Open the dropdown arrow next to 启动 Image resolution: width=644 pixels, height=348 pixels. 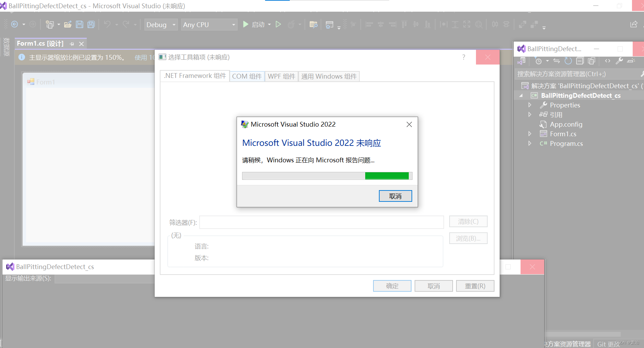coord(269,24)
